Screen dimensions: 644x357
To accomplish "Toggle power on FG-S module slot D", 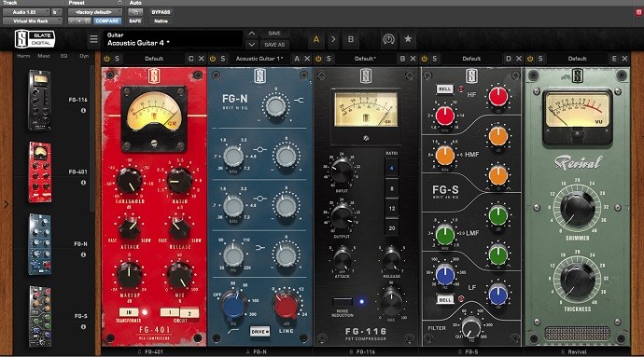I will [425, 59].
